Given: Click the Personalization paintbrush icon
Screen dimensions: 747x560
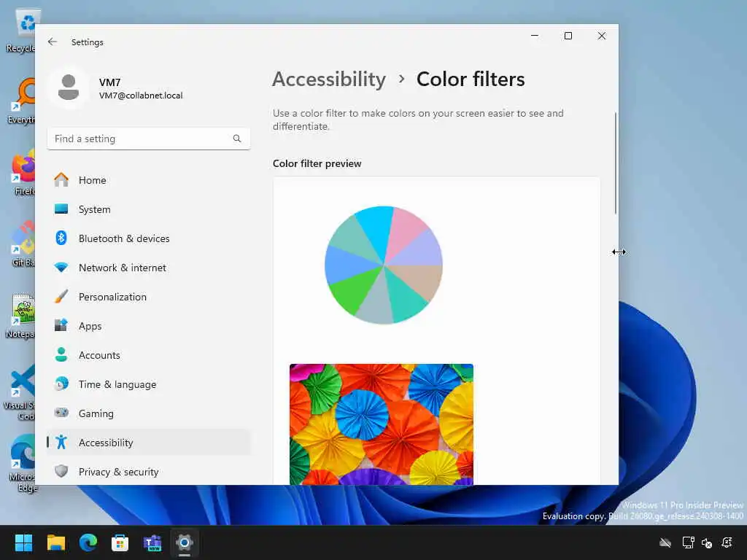Looking at the screenshot, I should [x=61, y=297].
